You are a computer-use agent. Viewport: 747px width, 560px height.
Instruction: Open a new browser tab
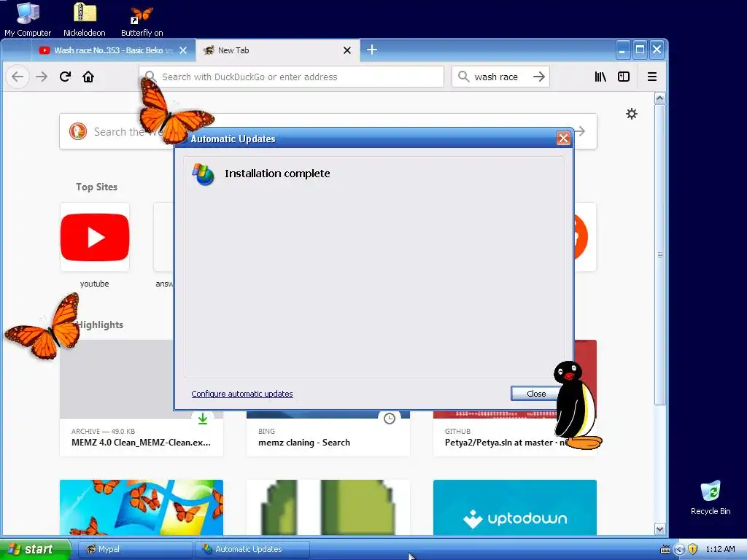coord(372,50)
